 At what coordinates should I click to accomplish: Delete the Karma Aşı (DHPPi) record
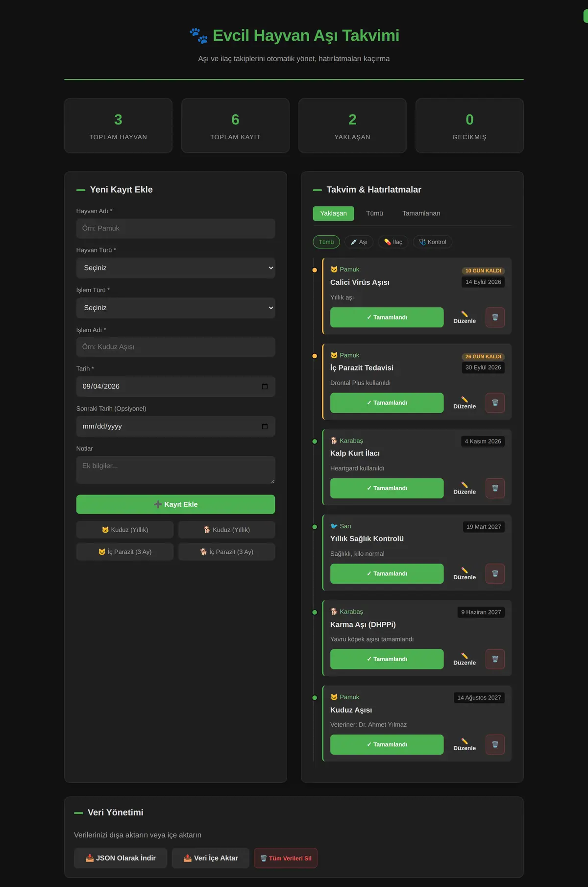point(495,659)
